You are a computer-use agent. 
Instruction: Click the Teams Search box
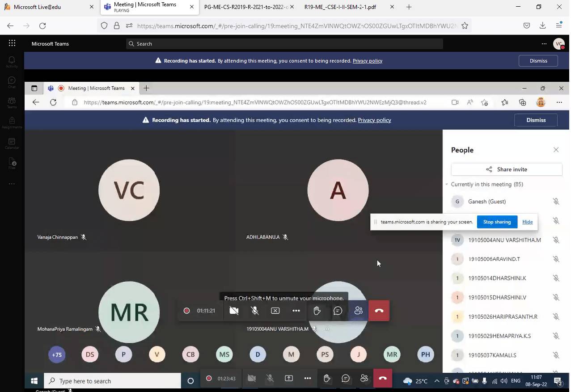click(284, 44)
